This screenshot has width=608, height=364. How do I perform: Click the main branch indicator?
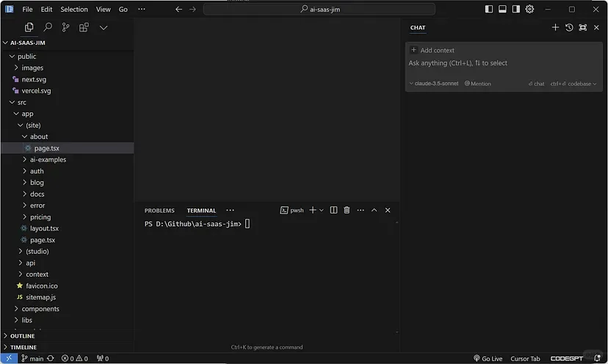pos(32,359)
